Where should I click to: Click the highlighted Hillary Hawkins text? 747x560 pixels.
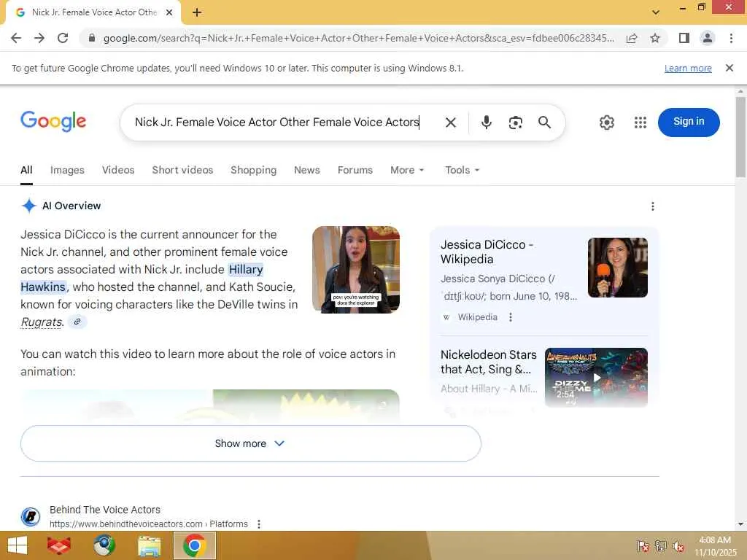(x=246, y=270)
